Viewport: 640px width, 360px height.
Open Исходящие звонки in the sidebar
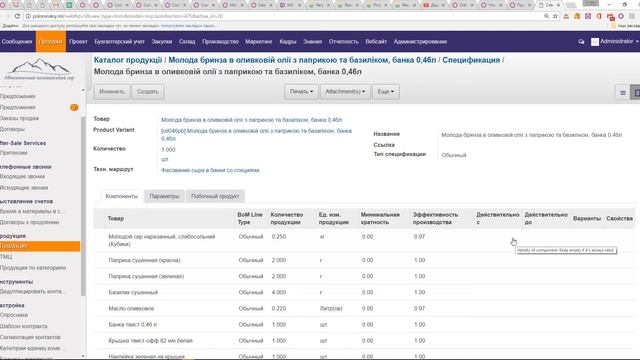24,188
